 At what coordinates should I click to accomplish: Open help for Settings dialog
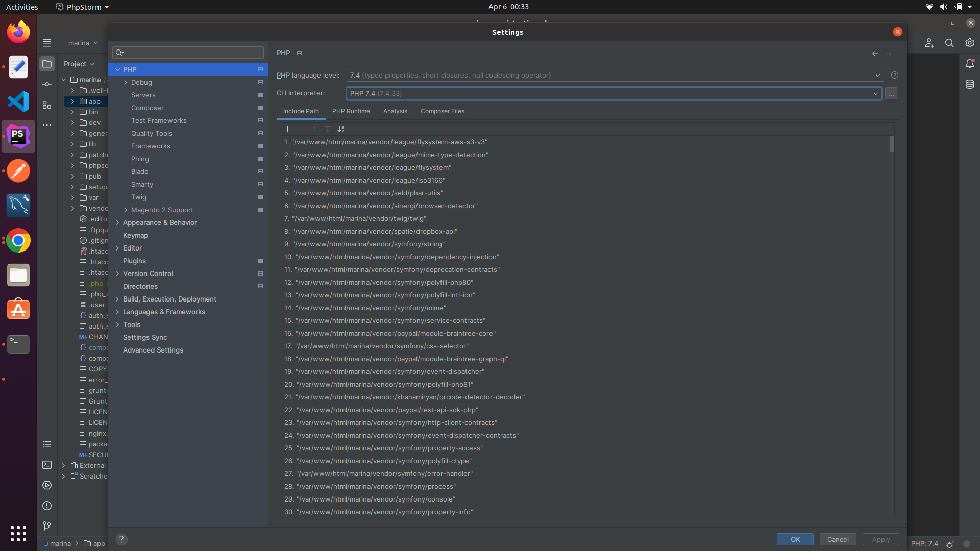pos(121,539)
